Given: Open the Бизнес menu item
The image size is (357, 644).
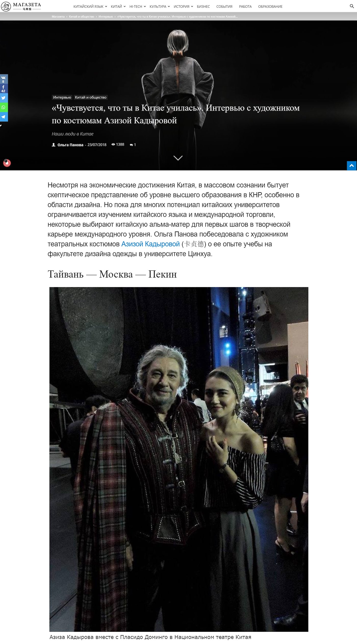Looking at the screenshot, I should tap(203, 6).
